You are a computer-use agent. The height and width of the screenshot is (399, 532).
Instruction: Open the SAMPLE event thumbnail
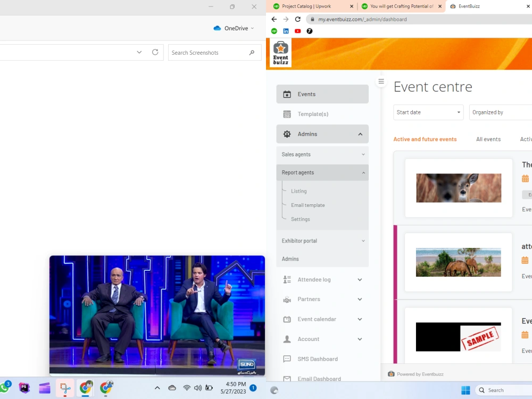459,337
